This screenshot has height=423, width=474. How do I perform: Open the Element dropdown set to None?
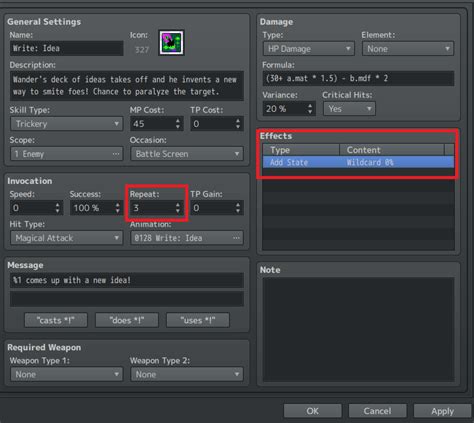[x=408, y=49]
